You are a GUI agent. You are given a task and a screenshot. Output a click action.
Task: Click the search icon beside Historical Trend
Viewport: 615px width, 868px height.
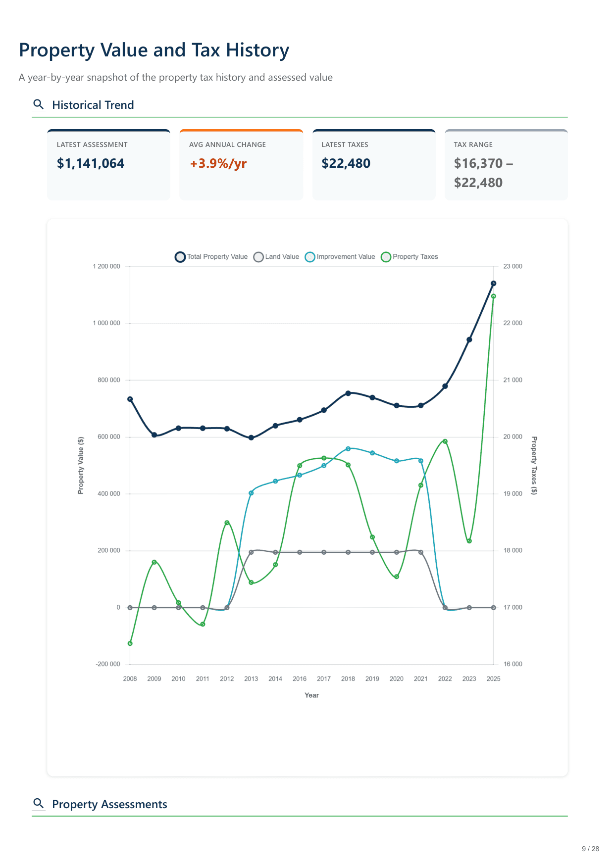[38, 104]
